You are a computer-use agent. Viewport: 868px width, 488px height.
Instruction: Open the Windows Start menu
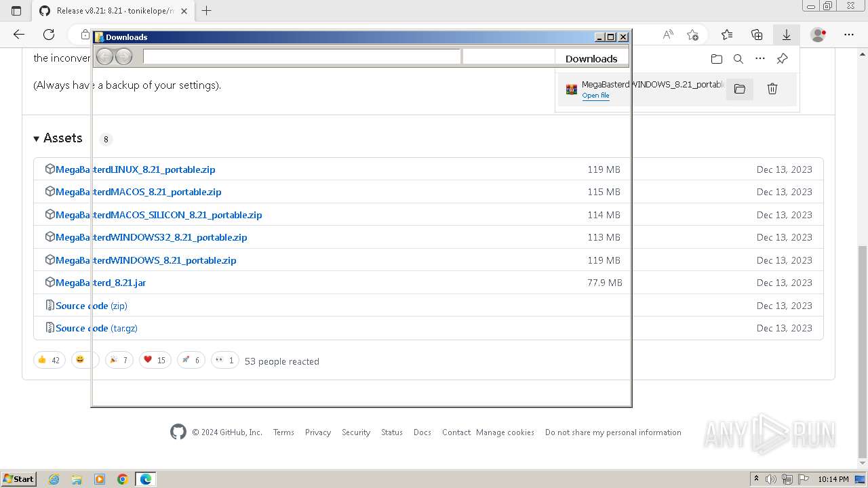pos(19,479)
